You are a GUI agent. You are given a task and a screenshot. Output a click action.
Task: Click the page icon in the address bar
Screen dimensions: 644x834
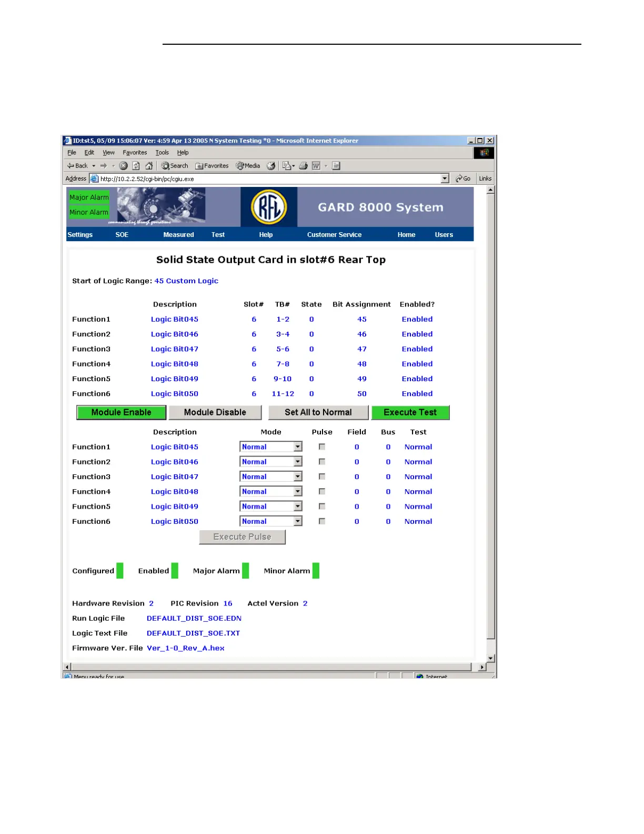click(94, 178)
